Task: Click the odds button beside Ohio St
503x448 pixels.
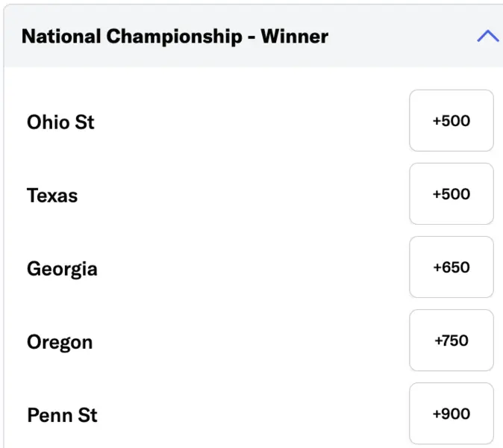Action: [x=451, y=121]
